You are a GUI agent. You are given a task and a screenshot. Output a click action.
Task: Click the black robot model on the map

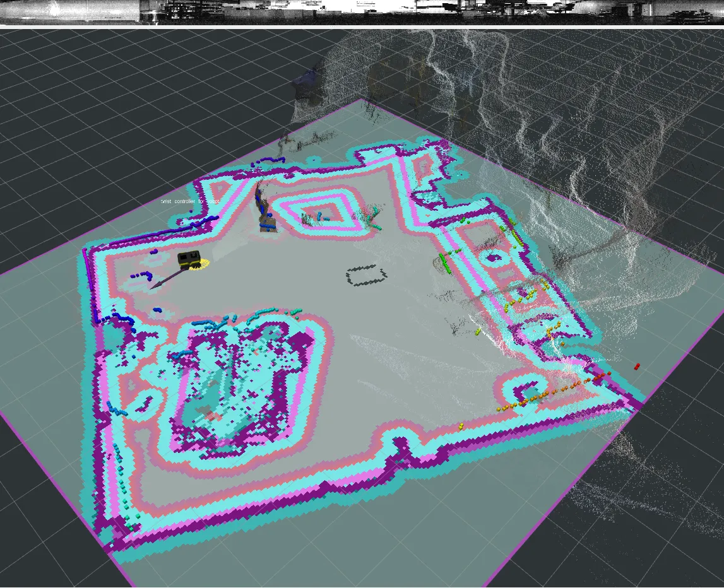189,258
